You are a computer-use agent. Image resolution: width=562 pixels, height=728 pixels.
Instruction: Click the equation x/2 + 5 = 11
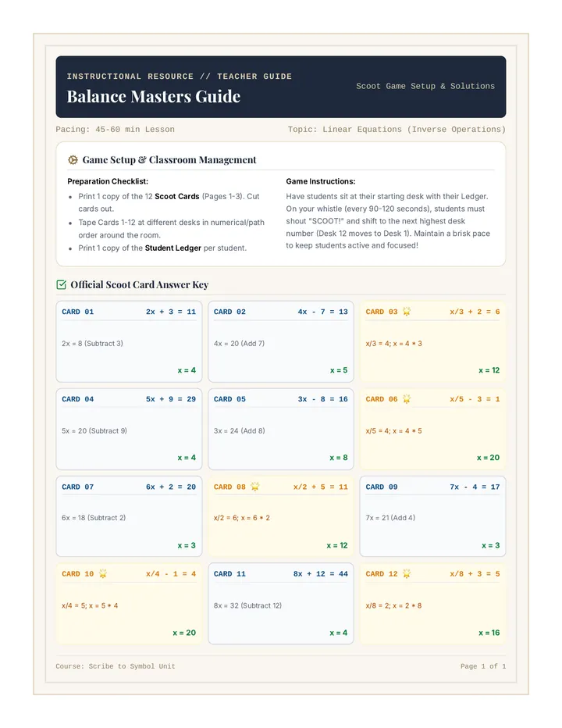pos(321,487)
